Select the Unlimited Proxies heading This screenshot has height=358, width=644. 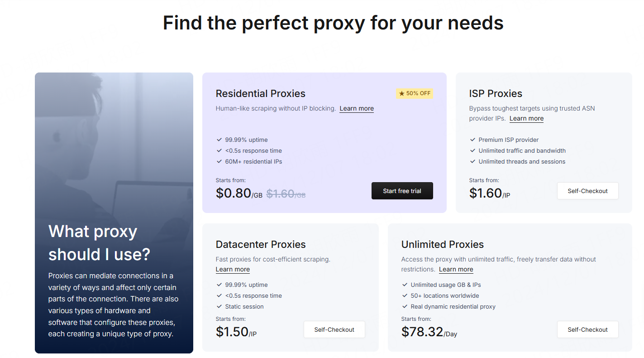coord(442,244)
